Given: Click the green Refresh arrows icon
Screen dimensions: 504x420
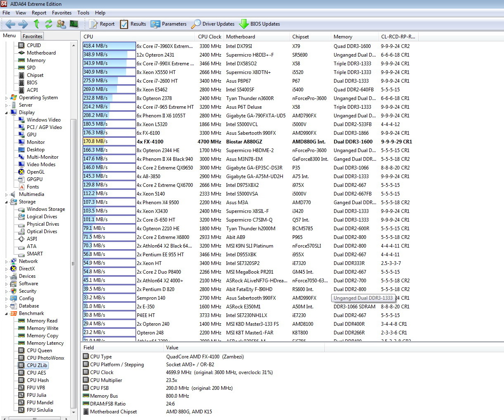Looking at the screenshot, I should click(49, 24).
